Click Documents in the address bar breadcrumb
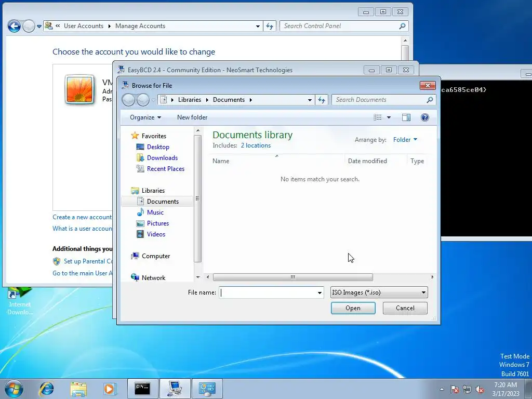The height and width of the screenshot is (399, 532). 229,100
